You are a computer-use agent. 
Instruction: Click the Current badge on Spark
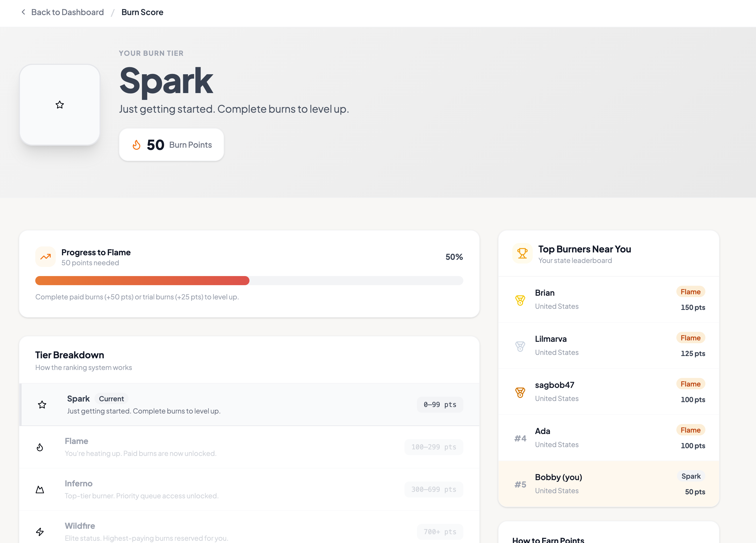(111, 399)
